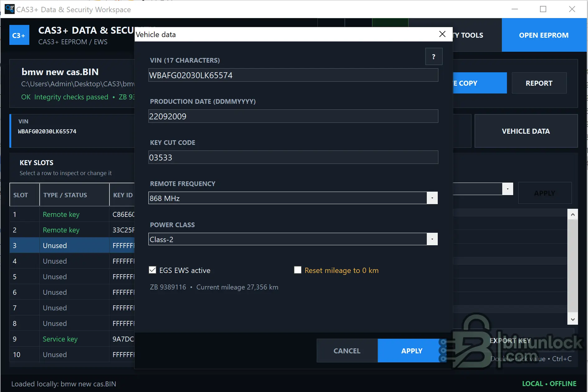
Task: Select slot 7 Unused row
Action: [72, 308]
